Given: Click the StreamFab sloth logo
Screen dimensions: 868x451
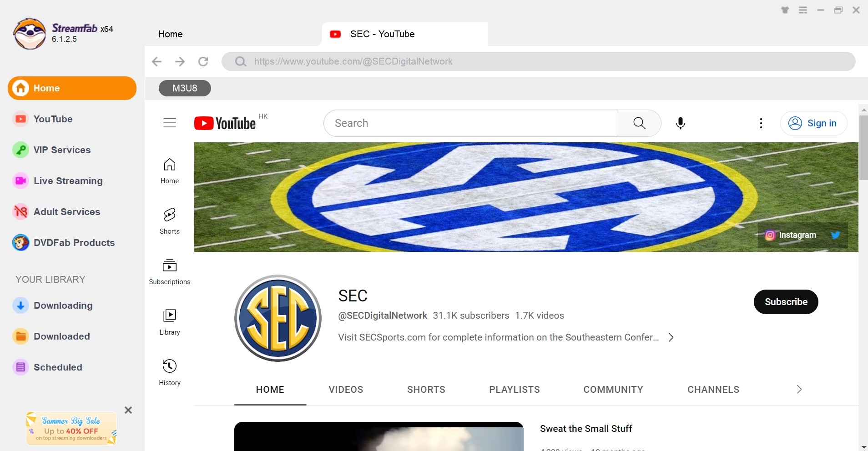Looking at the screenshot, I should click(30, 34).
